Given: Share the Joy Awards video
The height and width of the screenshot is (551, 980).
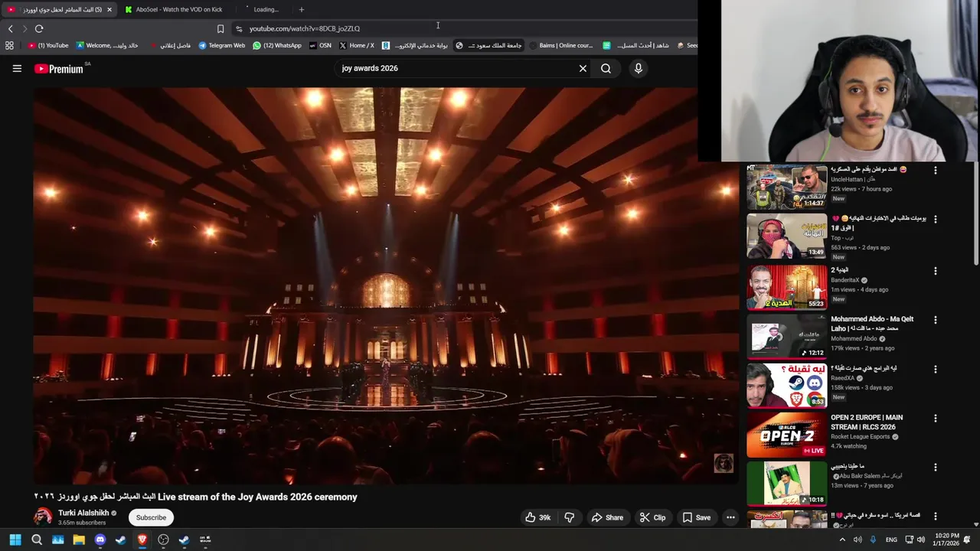Looking at the screenshot, I should [x=607, y=517].
